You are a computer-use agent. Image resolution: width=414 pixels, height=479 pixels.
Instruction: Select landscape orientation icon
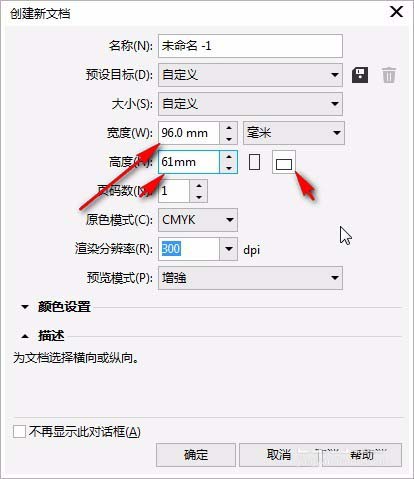click(x=284, y=162)
